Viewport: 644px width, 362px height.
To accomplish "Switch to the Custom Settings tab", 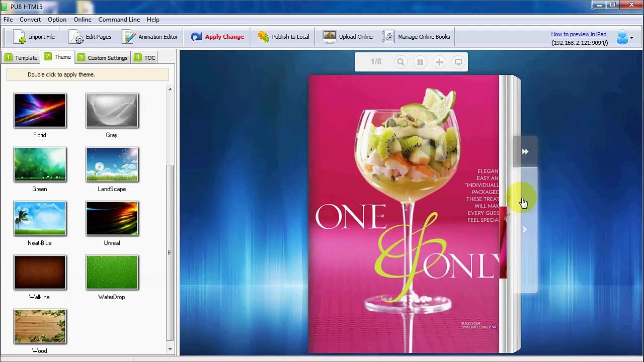I will click(x=103, y=58).
